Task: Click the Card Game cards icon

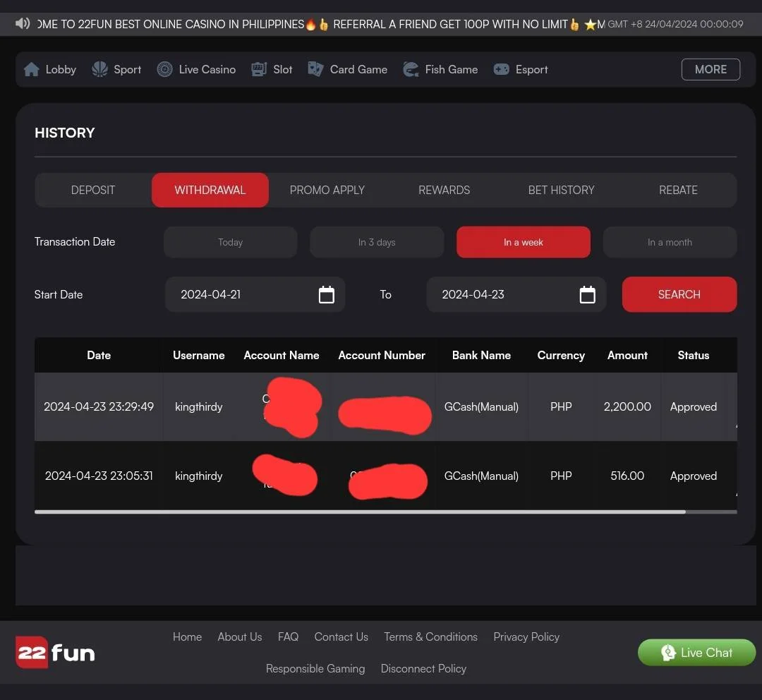Action: (x=315, y=69)
